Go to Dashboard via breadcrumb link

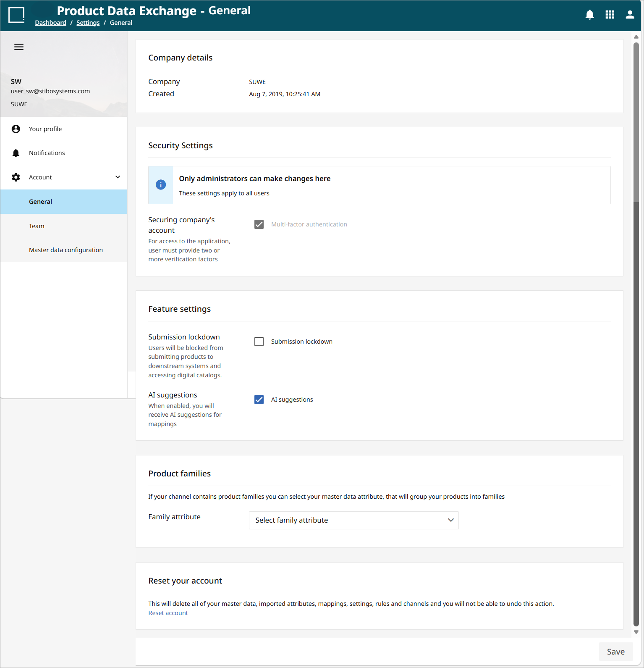(x=50, y=23)
